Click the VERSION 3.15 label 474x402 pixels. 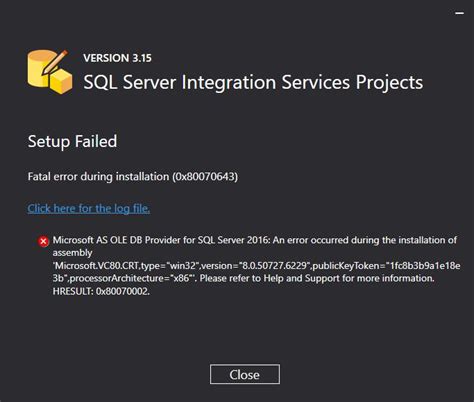point(117,58)
